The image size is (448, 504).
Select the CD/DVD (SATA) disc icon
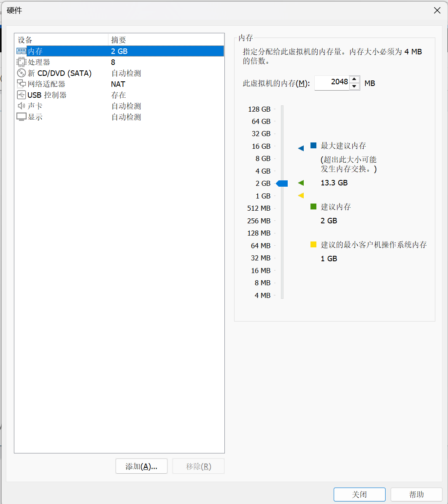coord(21,73)
